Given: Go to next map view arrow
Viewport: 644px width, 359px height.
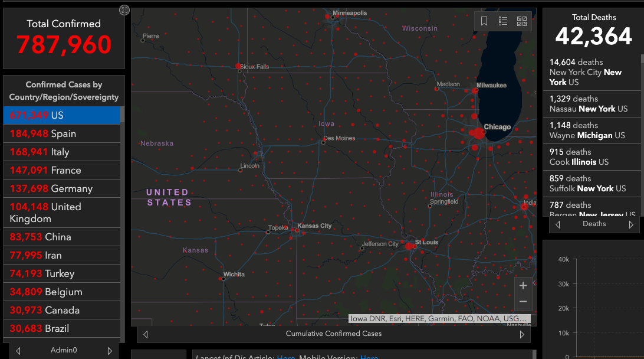Looking at the screenshot, I should click(522, 334).
